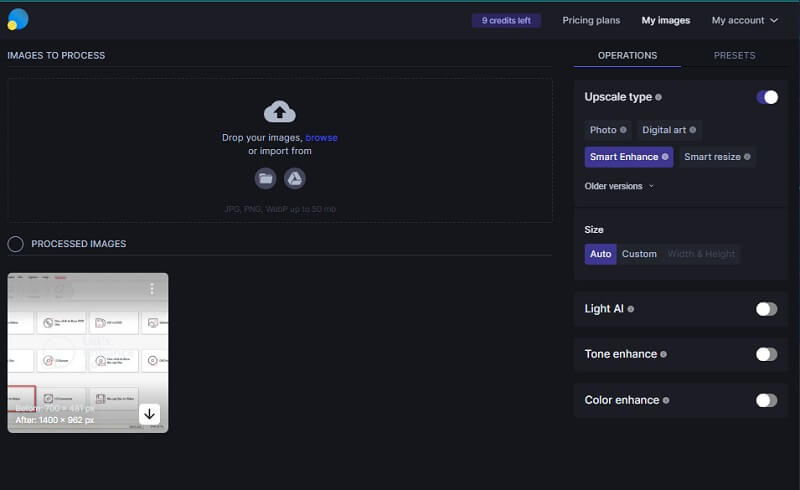The width and height of the screenshot is (800, 490).
Task: Disable the Upscale type toggle
Action: [x=766, y=97]
